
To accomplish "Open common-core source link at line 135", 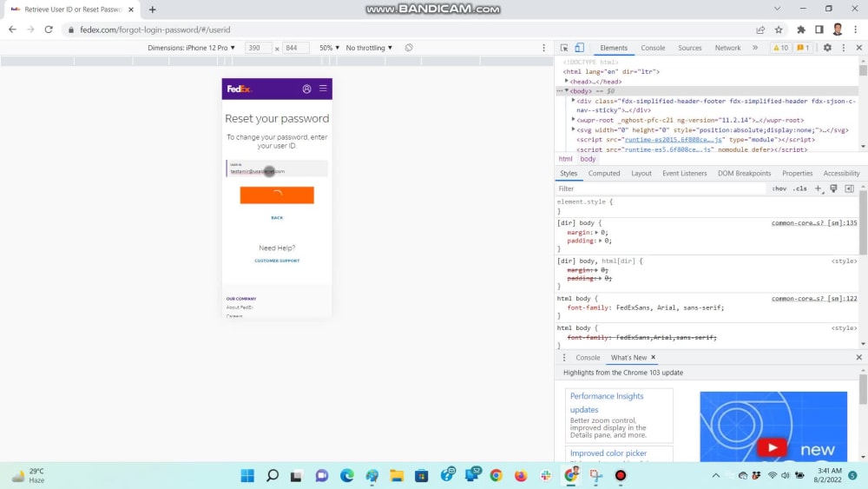I will coord(814,222).
